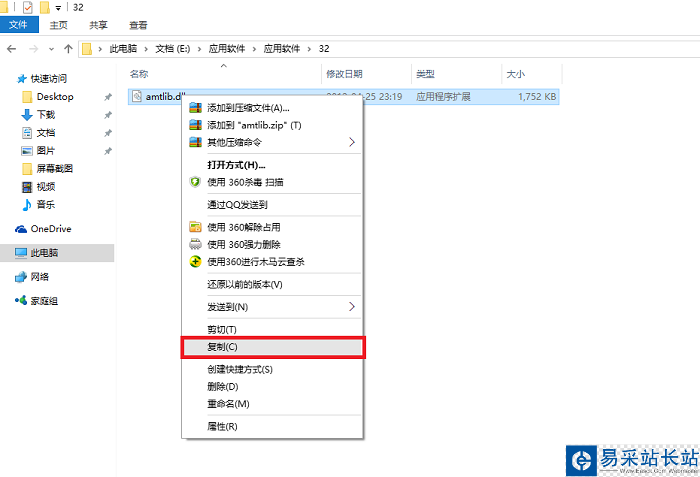Switch to the 查看 ribbon tab
Viewport: 700px width, 477px height.
(138, 25)
